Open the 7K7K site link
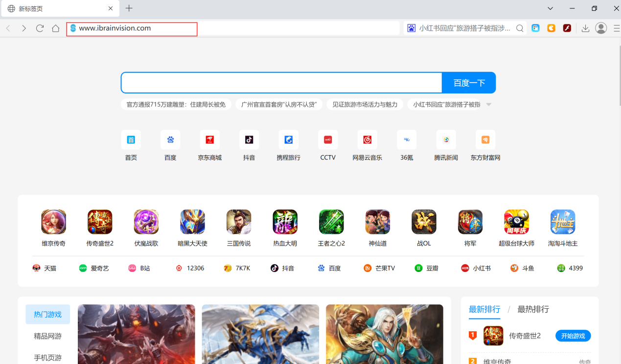Viewport: 621px width, 364px height. pyautogui.click(x=237, y=268)
